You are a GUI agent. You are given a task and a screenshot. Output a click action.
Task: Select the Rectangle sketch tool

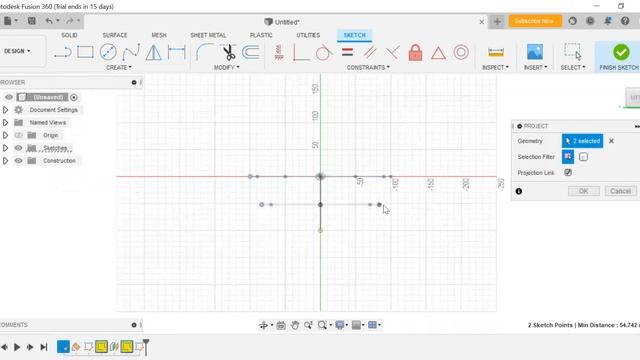coord(85,52)
